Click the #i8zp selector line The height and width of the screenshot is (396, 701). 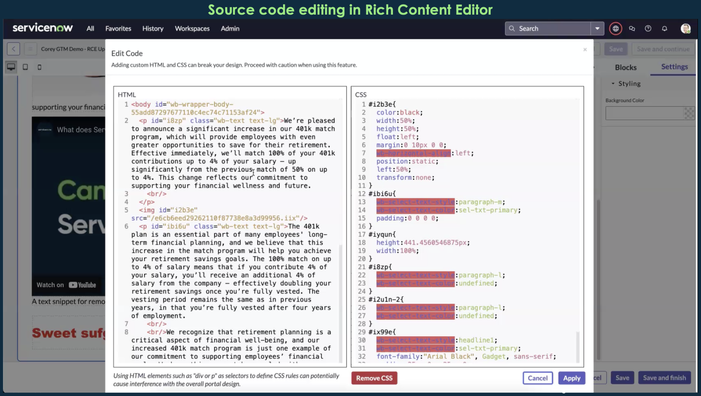380,267
